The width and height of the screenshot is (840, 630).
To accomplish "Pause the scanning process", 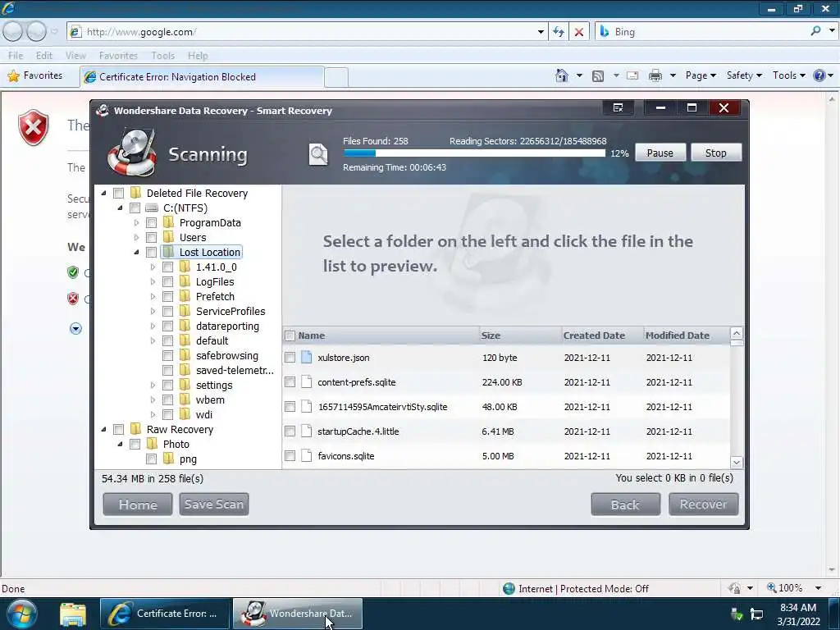I will [660, 153].
